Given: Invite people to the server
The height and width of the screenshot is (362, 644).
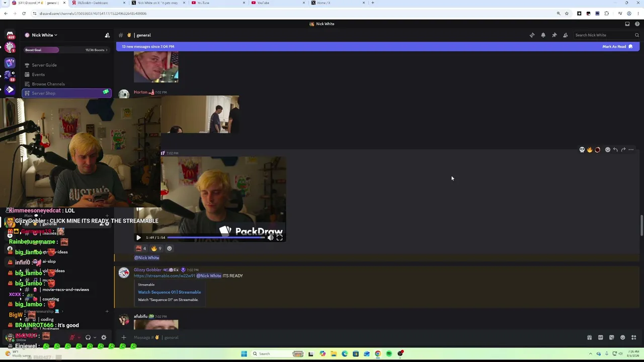Looking at the screenshot, I should tap(107, 35).
